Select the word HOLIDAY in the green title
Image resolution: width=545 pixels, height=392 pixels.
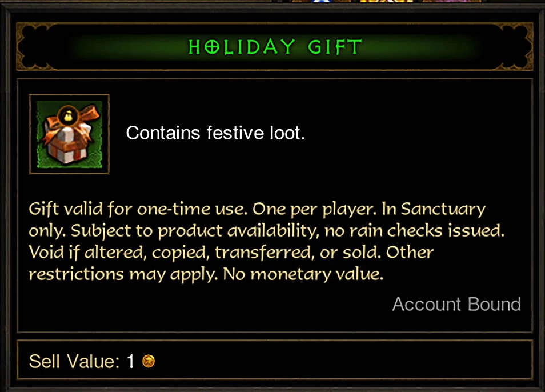(242, 47)
